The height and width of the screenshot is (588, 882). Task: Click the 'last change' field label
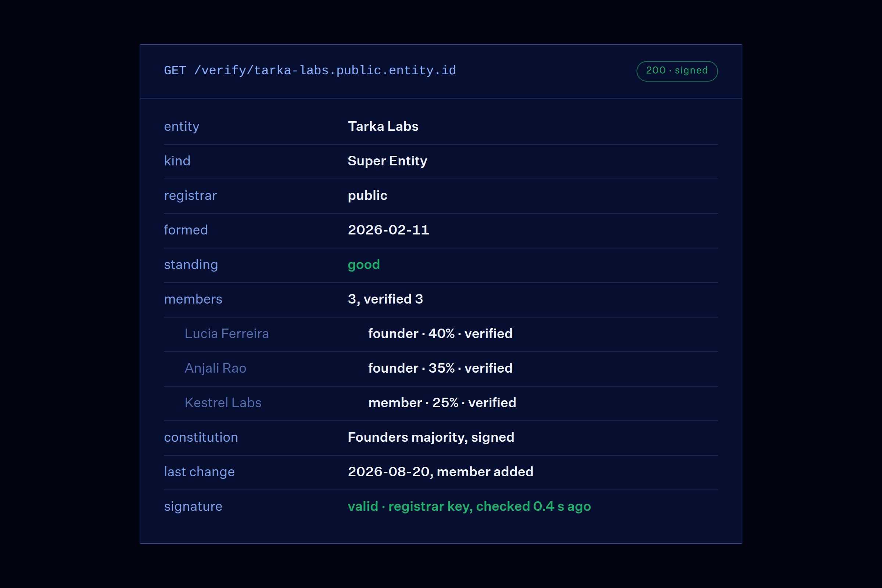pyautogui.click(x=199, y=472)
